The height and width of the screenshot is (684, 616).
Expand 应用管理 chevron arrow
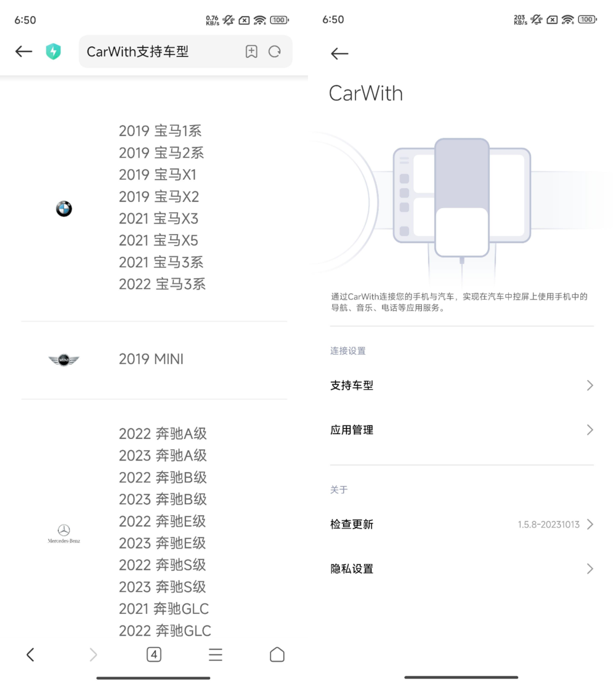[x=590, y=430]
